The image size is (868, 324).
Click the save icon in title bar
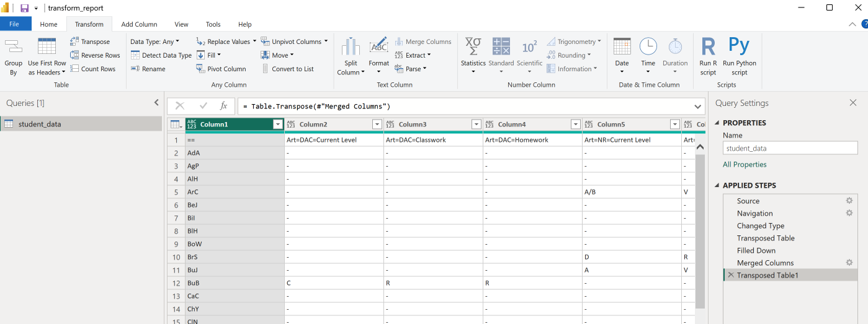point(24,8)
